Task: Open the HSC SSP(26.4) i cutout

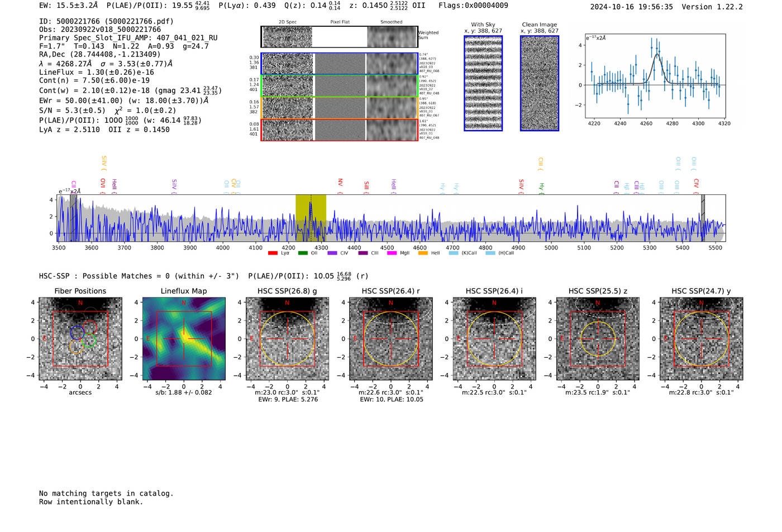Action: 494,339
